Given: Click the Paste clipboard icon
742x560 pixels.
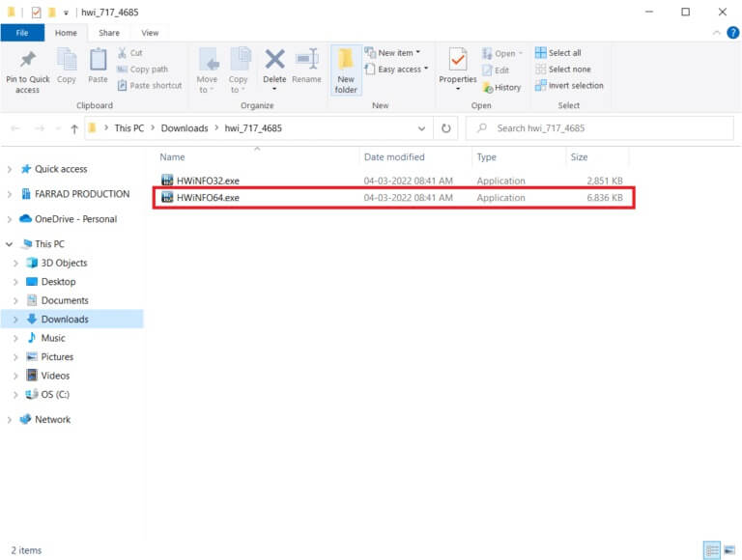Looking at the screenshot, I should coord(98,60).
